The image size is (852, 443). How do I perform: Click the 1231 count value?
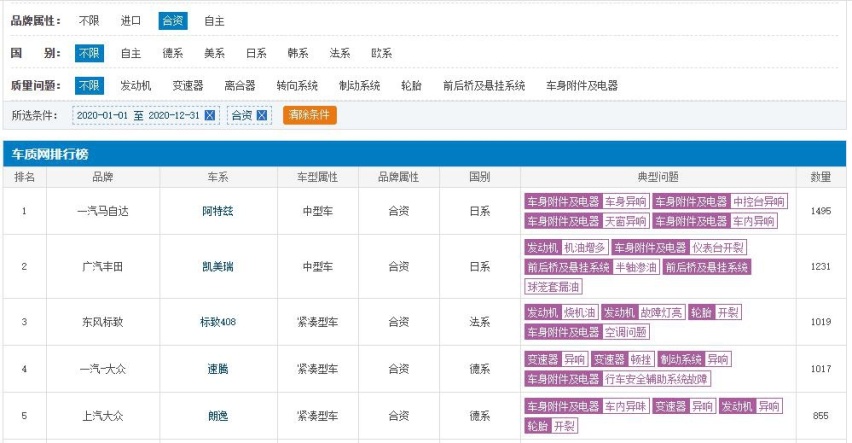(820, 266)
